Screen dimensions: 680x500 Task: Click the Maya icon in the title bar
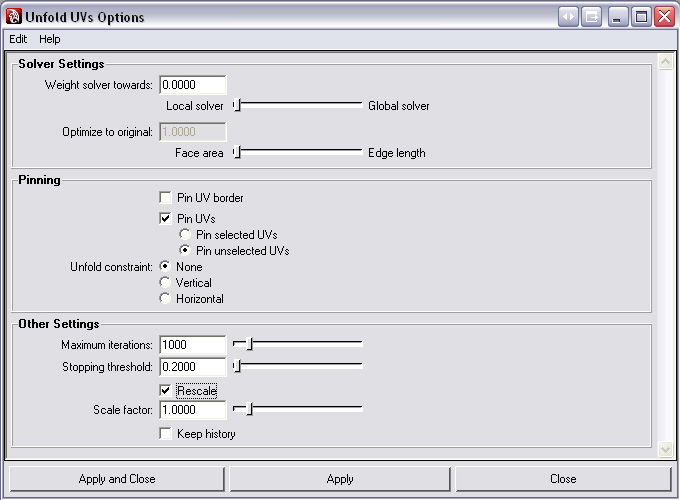[14, 16]
